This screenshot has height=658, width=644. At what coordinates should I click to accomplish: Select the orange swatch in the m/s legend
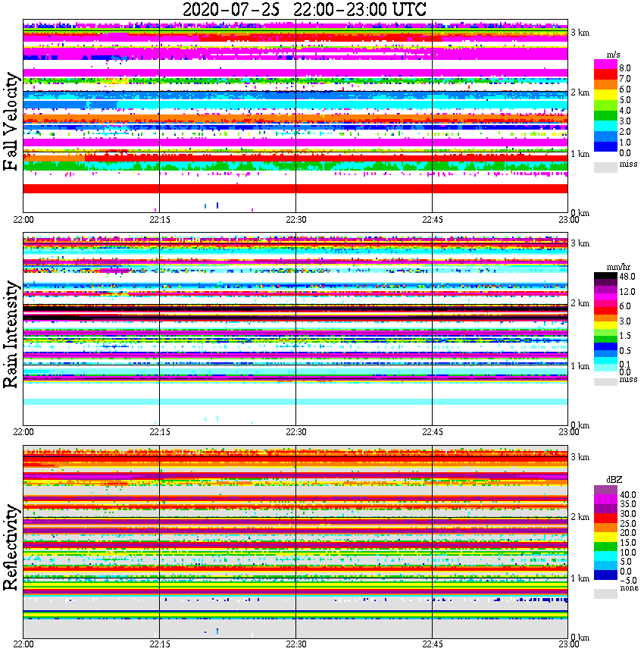click(605, 85)
